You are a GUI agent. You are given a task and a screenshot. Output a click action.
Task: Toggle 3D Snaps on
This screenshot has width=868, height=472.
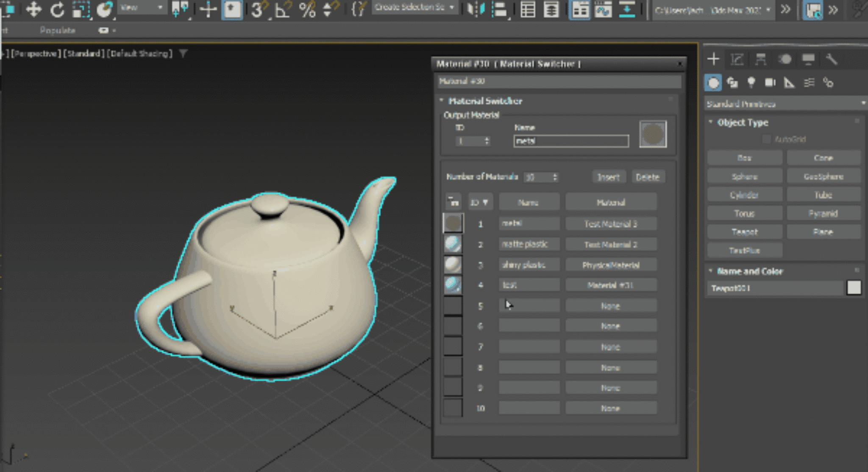[257, 9]
